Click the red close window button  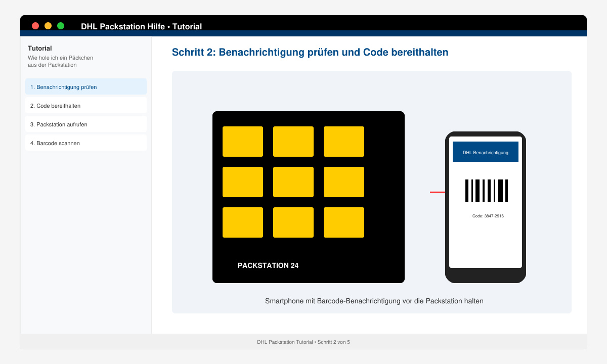coord(35,26)
